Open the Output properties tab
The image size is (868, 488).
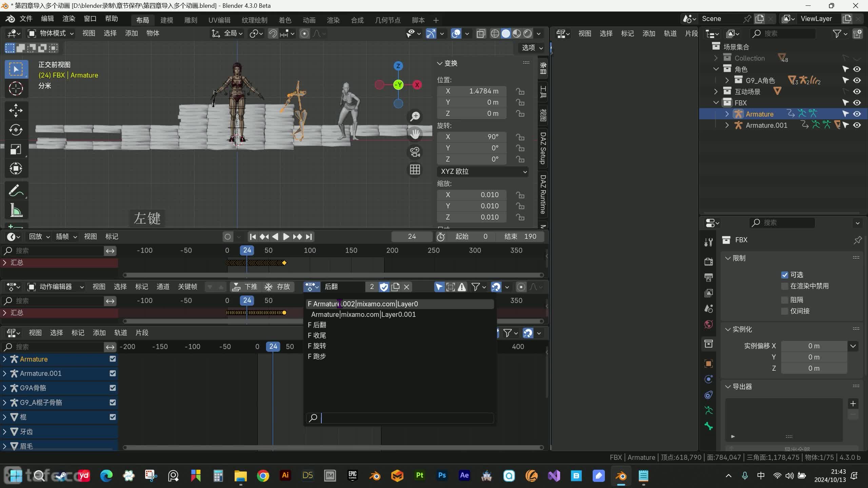click(709, 278)
